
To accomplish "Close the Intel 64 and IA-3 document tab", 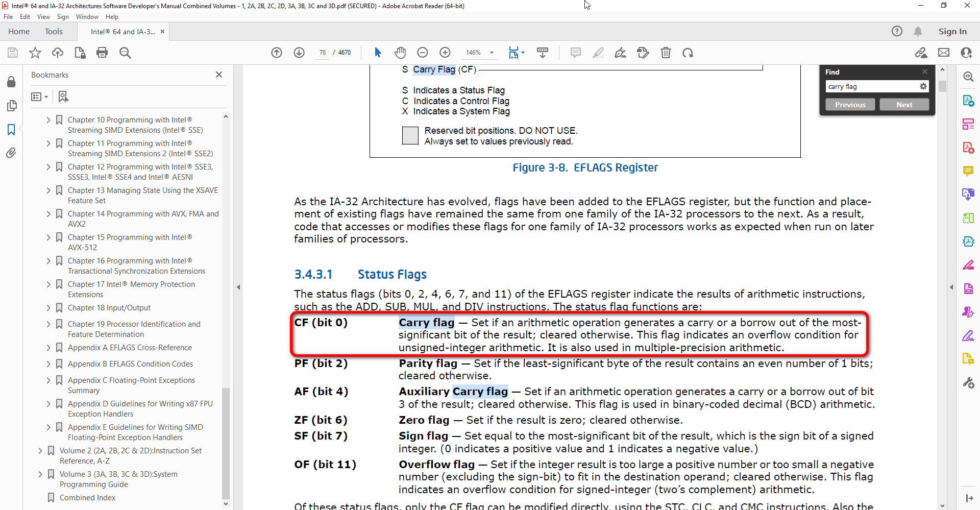I will [162, 32].
